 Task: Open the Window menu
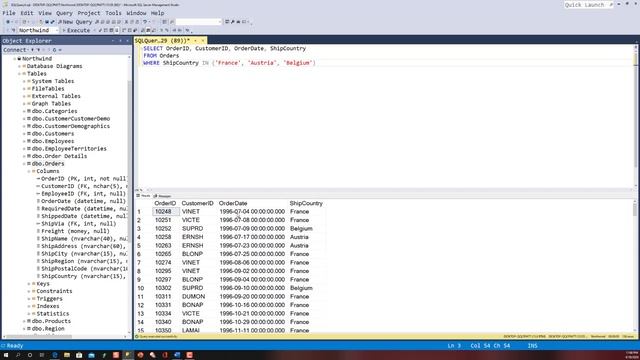136,13
